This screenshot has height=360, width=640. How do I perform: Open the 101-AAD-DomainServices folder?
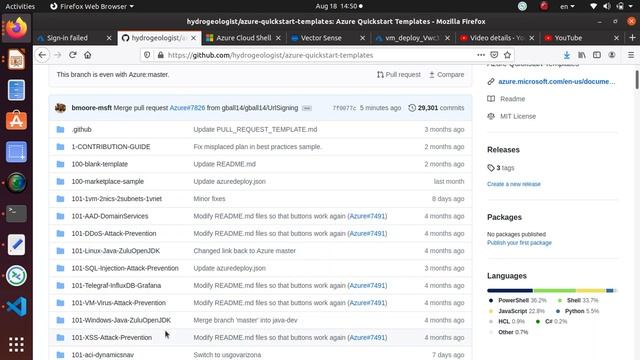[110, 216]
